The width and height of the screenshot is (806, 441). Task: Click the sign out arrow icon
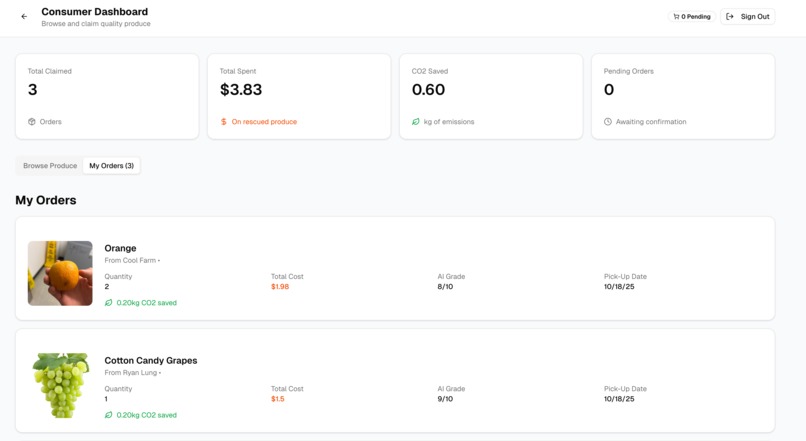729,16
